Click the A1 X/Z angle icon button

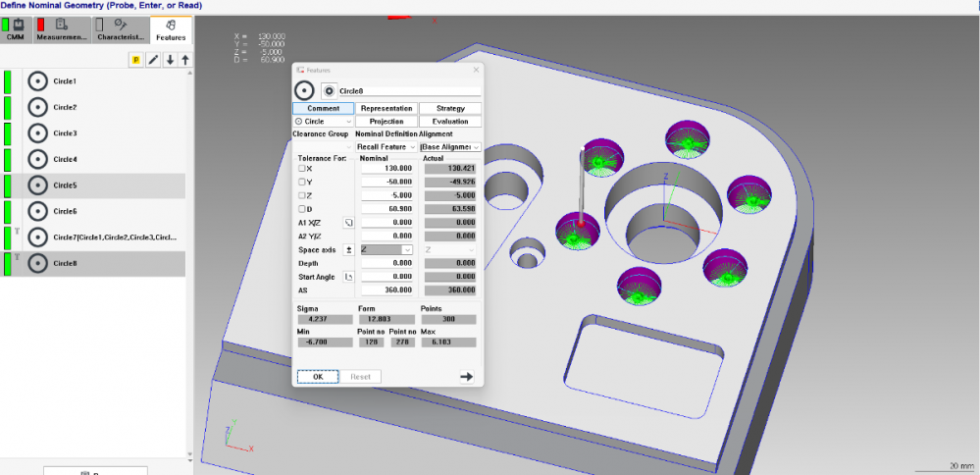348,223
